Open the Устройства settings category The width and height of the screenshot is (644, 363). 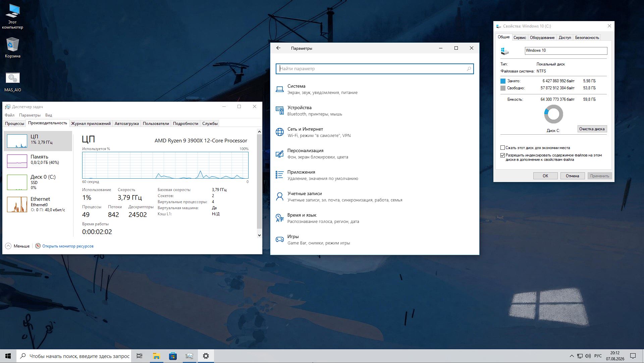pos(374,111)
